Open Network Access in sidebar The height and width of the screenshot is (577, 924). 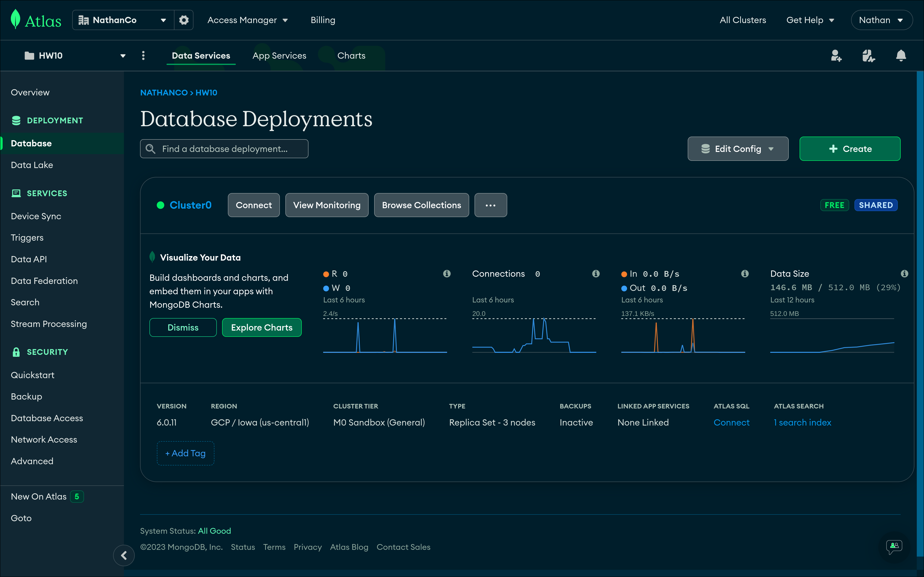[44, 440]
